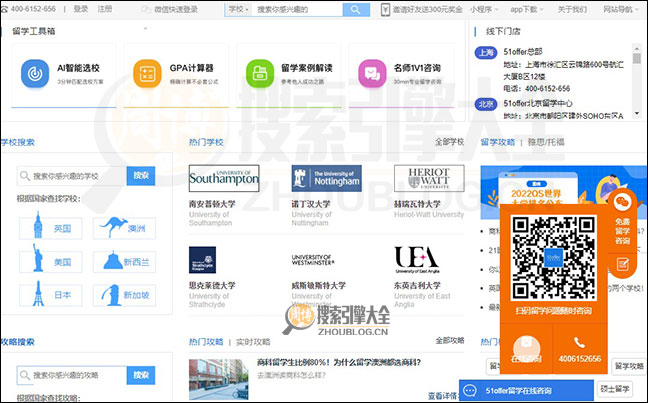
Task: Click 南安普顿大学 school name
Action: [x=212, y=204]
